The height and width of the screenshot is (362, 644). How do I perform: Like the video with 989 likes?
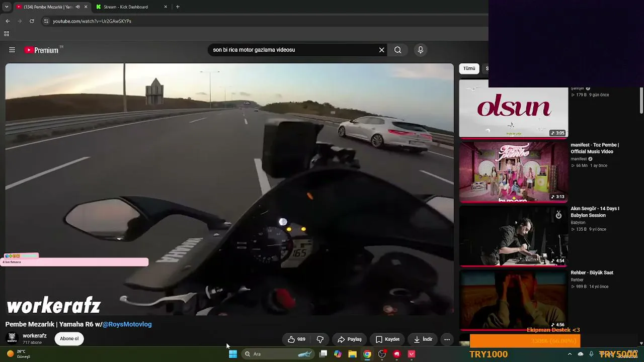[x=297, y=339]
